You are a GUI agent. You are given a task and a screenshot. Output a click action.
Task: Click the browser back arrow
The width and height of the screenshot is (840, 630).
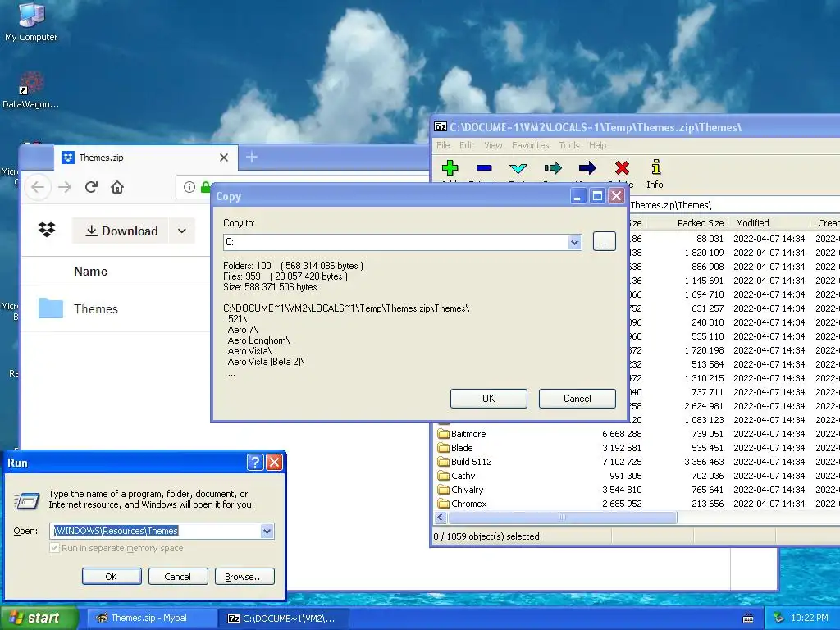(38, 187)
